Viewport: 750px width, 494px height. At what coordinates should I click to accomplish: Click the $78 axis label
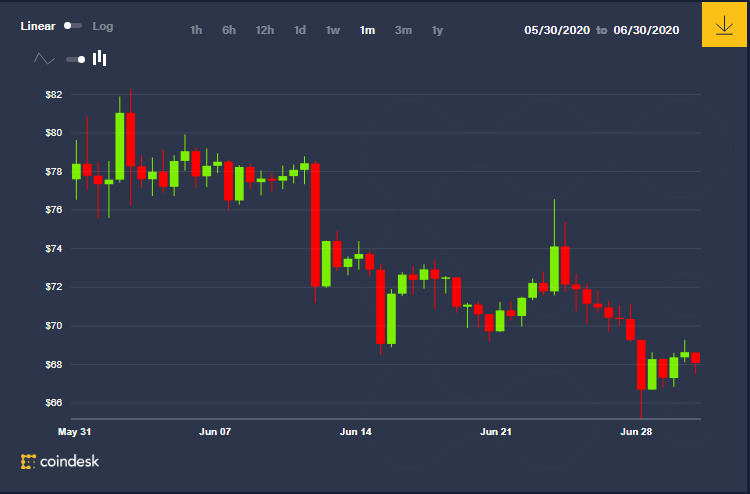click(54, 171)
